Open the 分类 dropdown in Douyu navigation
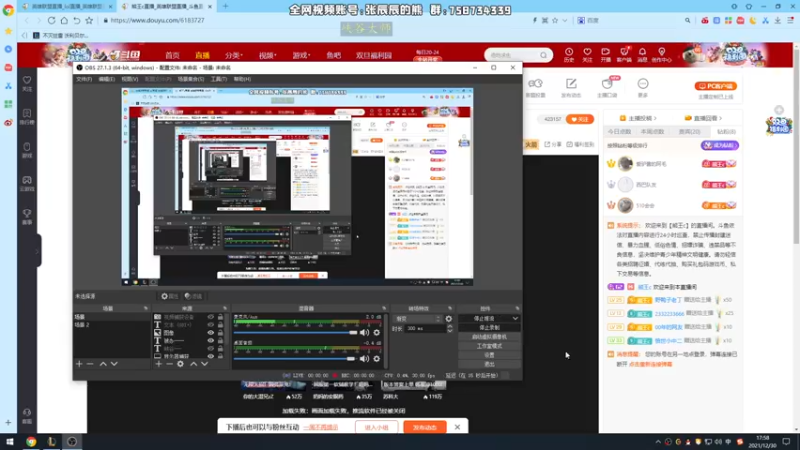The image size is (800, 450). click(234, 55)
